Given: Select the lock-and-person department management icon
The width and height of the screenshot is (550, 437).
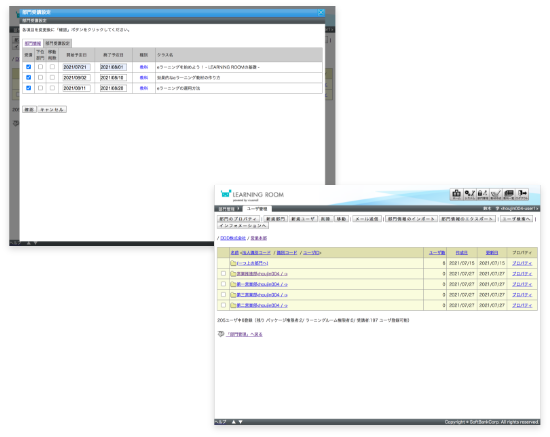Looking at the screenshot, I should (x=482, y=194).
